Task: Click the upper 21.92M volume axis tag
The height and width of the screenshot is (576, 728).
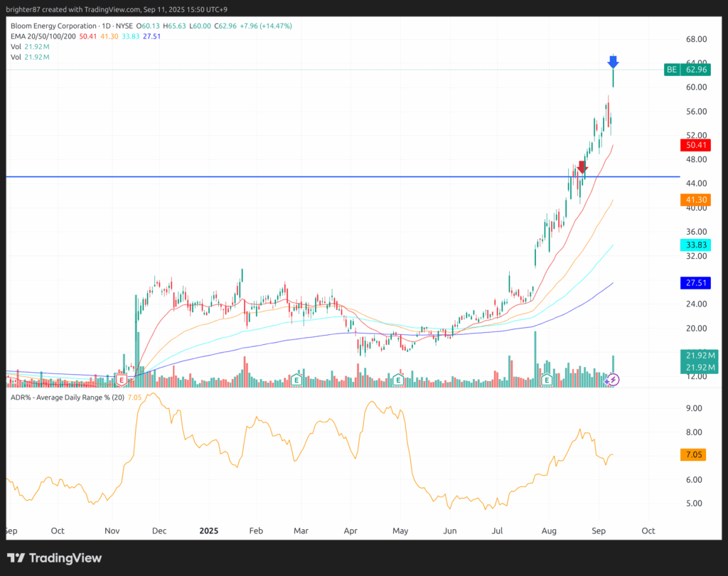Action: point(700,356)
